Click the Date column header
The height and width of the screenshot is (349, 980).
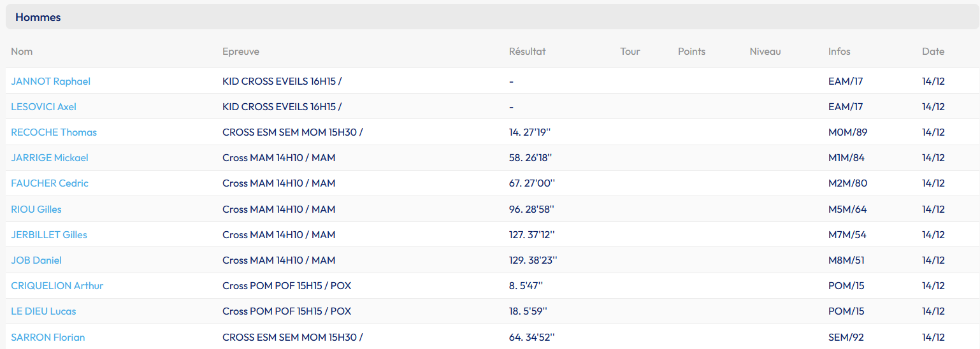point(933,52)
